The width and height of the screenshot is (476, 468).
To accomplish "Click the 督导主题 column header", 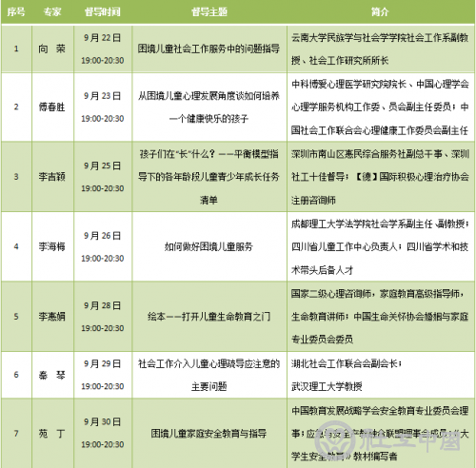I will pyautogui.click(x=209, y=12).
